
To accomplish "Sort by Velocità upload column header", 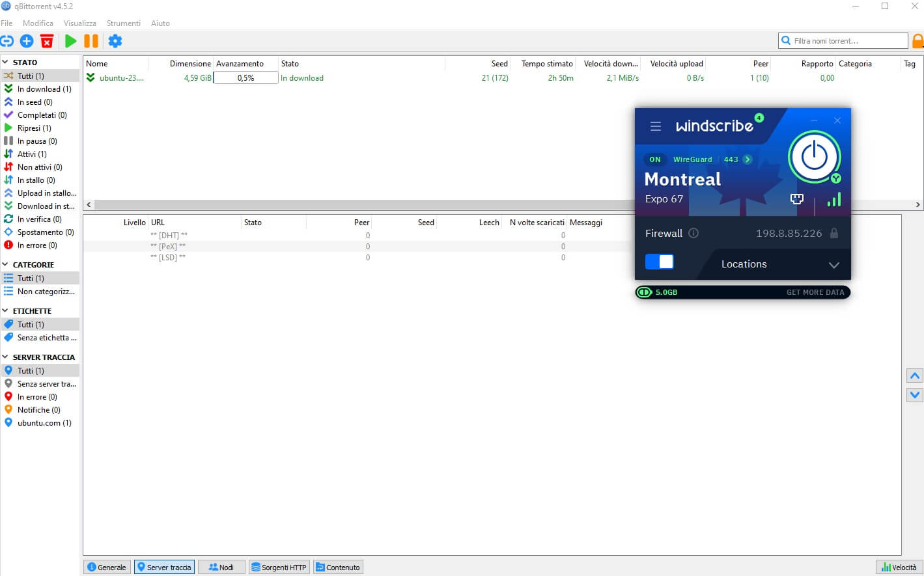I will click(x=673, y=64).
